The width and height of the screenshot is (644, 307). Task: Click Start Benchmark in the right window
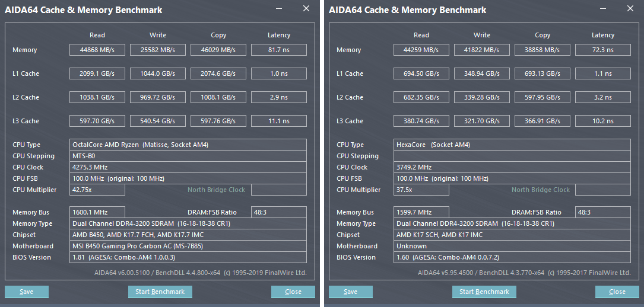(484, 292)
